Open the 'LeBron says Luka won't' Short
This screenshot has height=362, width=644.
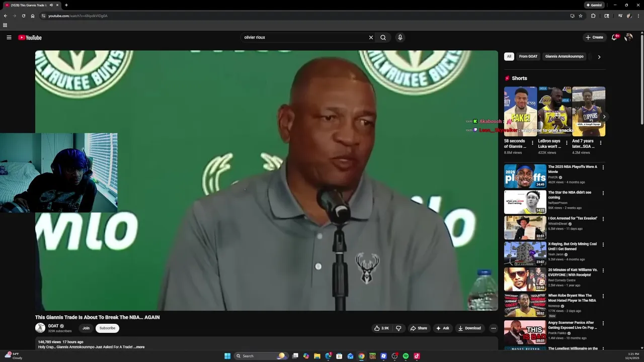click(x=554, y=112)
